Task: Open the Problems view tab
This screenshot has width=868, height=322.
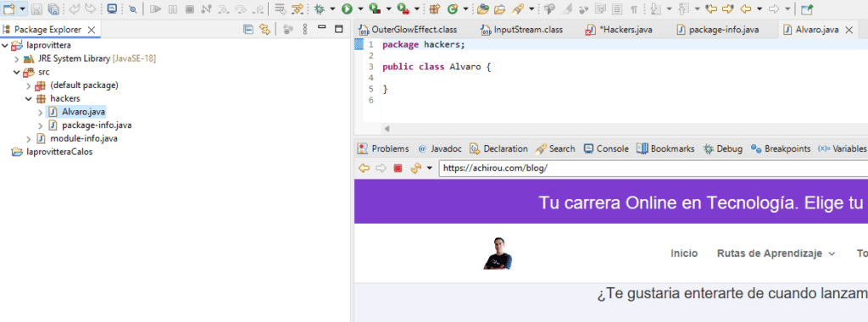Action: click(x=384, y=148)
